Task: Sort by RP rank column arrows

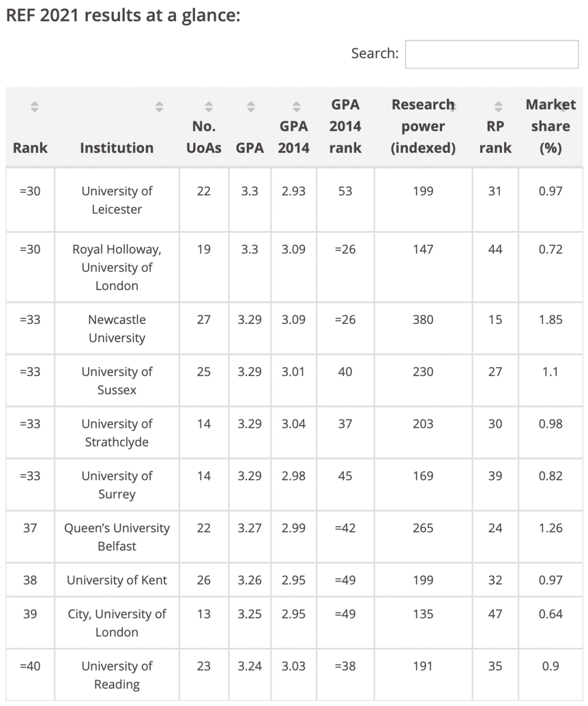Action: [x=498, y=107]
